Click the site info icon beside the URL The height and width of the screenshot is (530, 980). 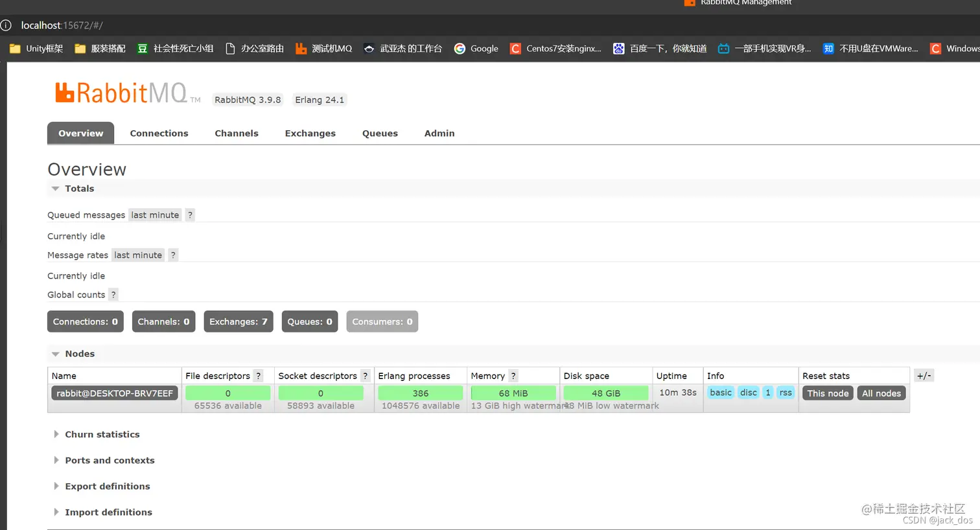click(x=6, y=25)
